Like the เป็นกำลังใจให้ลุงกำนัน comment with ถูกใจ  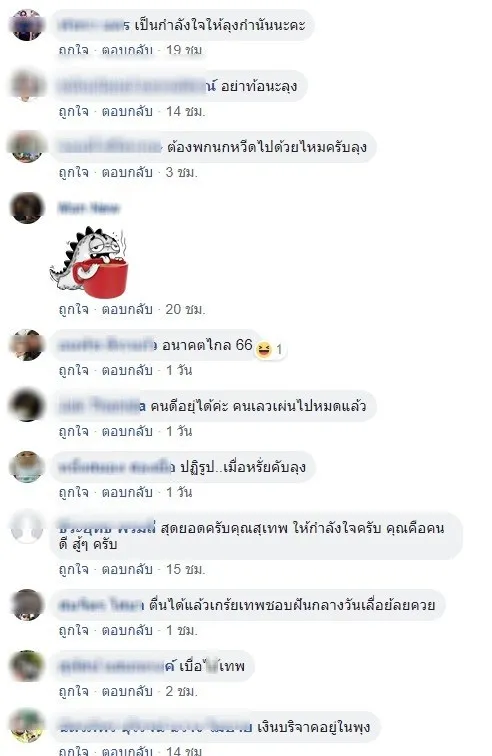point(74,50)
